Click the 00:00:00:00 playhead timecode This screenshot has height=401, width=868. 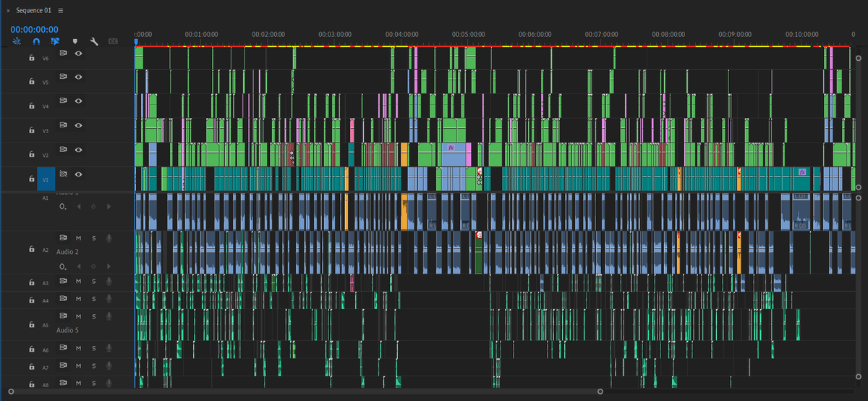34,30
